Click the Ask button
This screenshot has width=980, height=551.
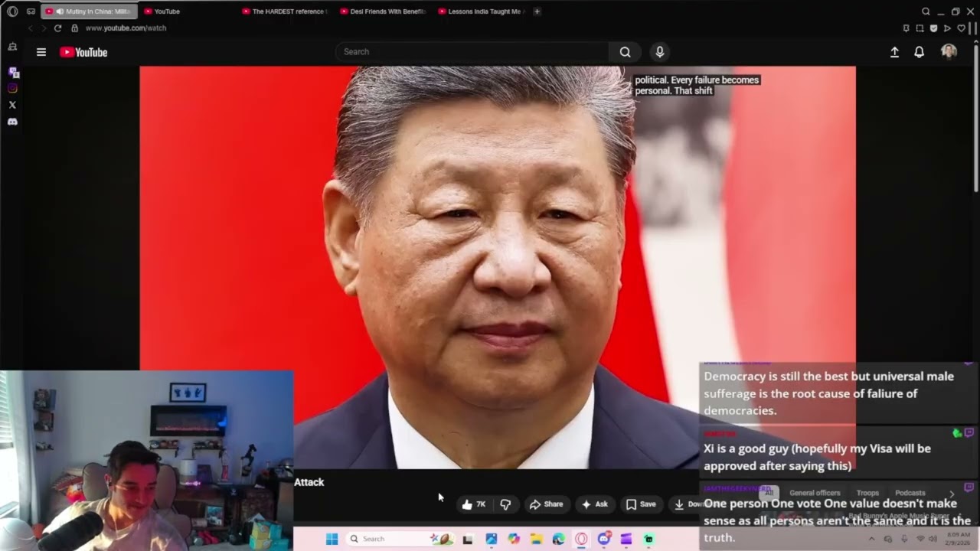click(x=595, y=504)
